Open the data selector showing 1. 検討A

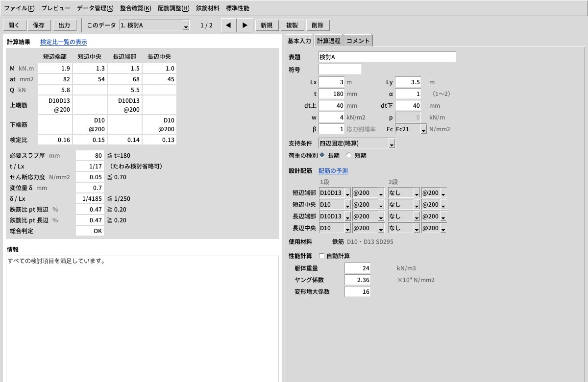tap(154, 25)
